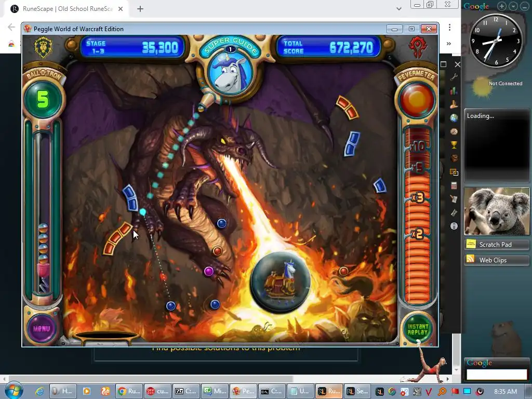532x399 pixels.
Task: Click the x3 marker on fevermeter
Action: point(417,197)
